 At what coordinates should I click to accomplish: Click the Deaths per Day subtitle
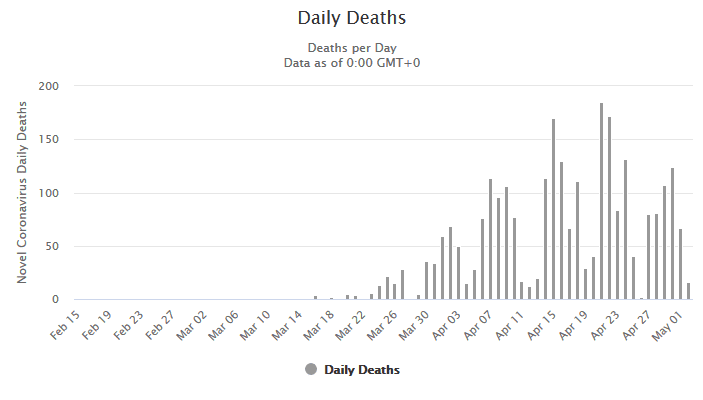point(352,48)
